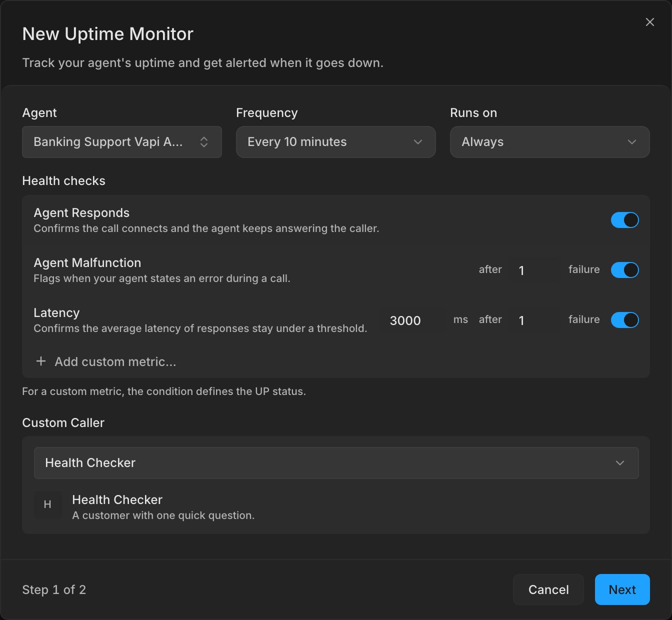Toggle the Agent Responds health check
This screenshot has height=620, width=672.
tap(624, 220)
